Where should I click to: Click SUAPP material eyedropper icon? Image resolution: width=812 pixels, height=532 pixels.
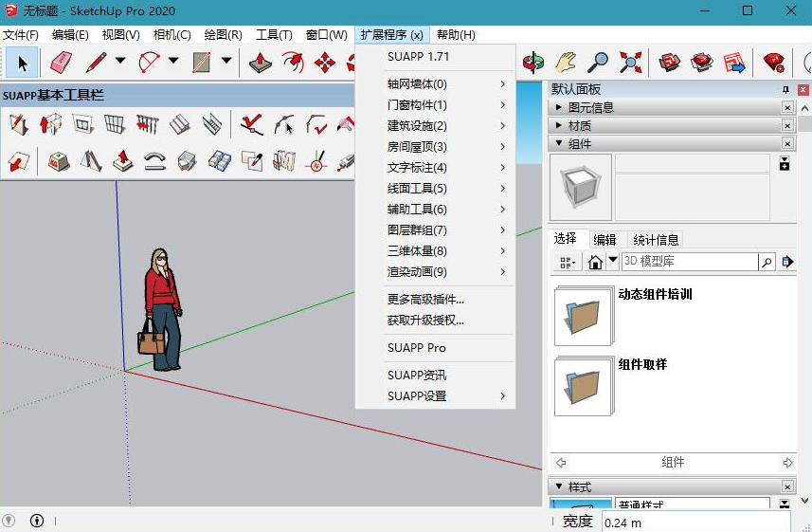(252, 161)
